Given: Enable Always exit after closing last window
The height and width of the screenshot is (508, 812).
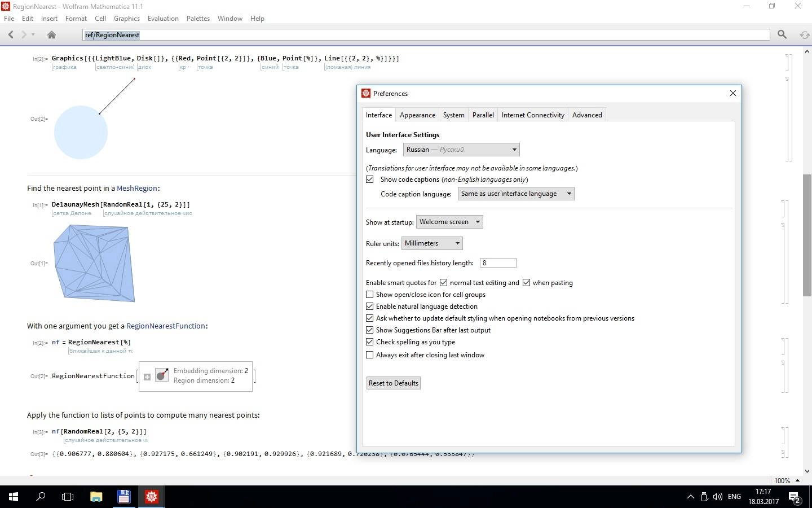Looking at the screenshot, I should (x=370, y=354).
